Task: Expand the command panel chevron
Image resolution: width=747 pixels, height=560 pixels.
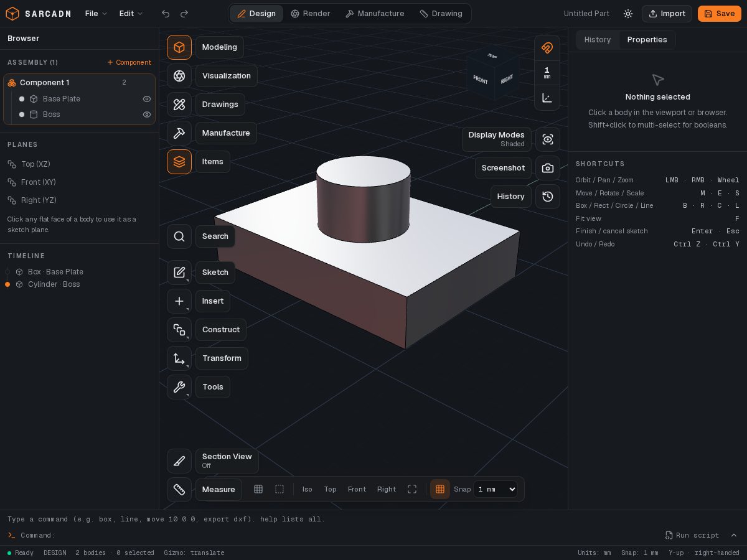Action: 734,535
